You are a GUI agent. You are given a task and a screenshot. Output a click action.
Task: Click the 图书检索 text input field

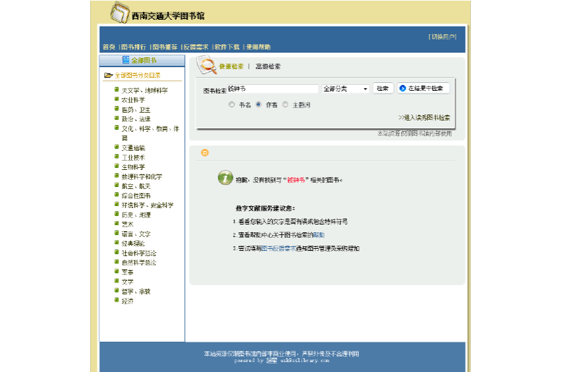pos(273,89)
